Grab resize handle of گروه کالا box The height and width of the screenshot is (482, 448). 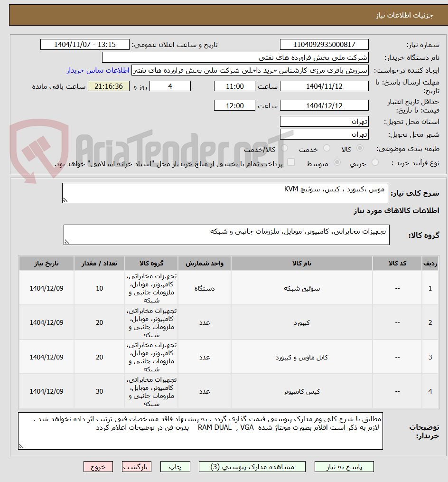tap(66, 242)
